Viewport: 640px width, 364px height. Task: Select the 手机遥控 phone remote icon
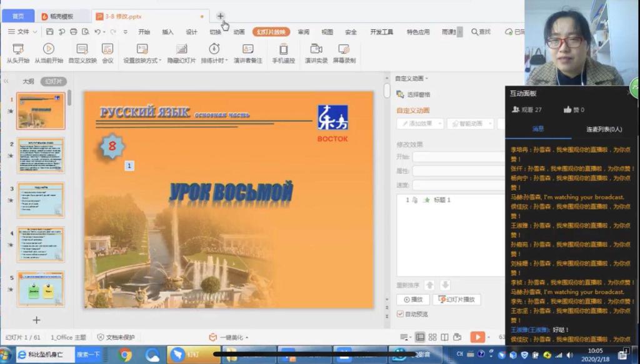[283, 49]
